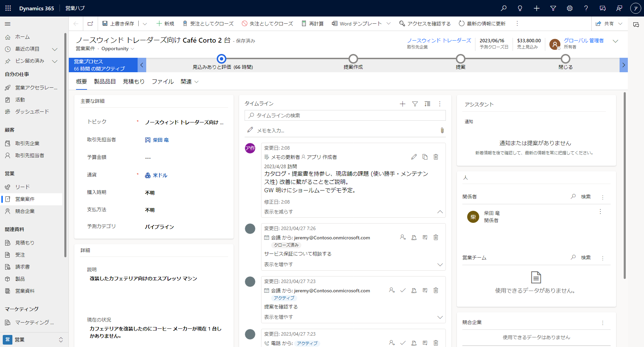This screenshot has width=644, height=347.
Task: Go back with the back arrow button
Action: coord(76,24)
